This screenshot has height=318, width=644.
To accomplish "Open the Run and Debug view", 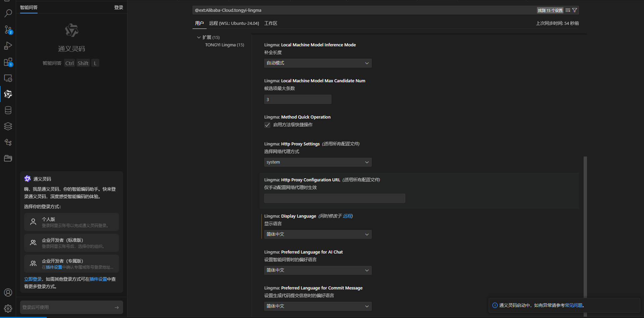I will point(8,46).
